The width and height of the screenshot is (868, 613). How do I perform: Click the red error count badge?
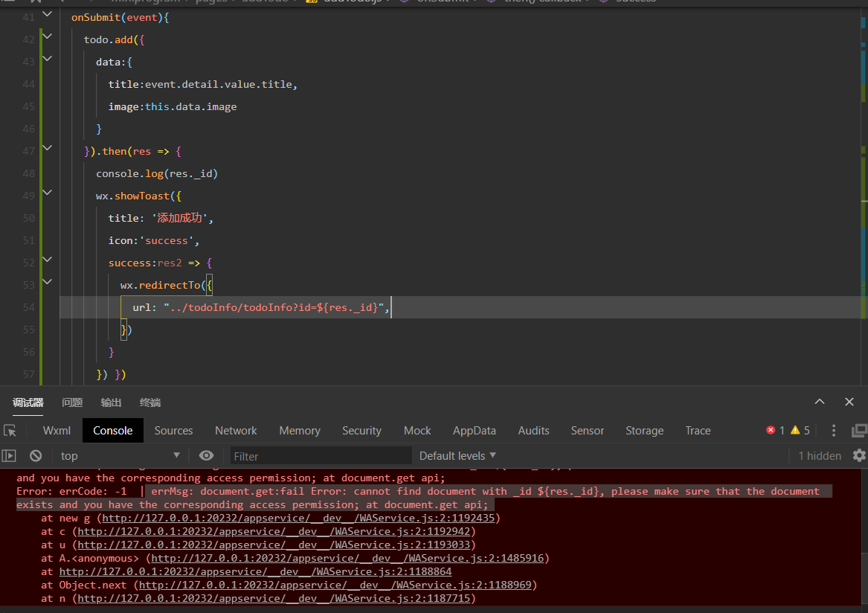775,430
